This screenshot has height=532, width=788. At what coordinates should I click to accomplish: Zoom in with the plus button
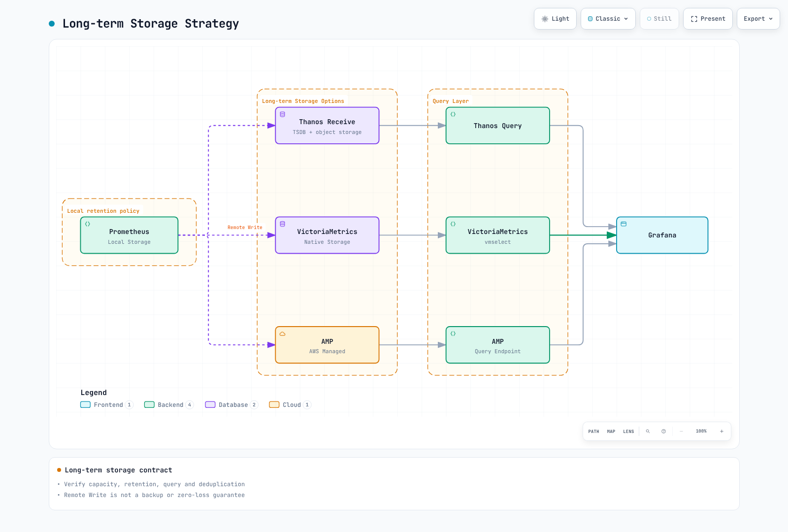click(722, 432)
